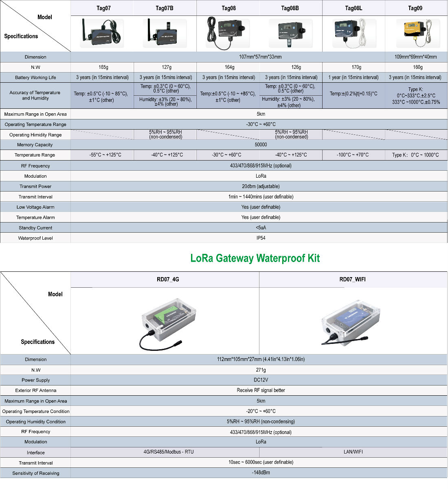448x489 pixels.
Task: Click the Tag08L sensor product image
Action: [354, 33]
